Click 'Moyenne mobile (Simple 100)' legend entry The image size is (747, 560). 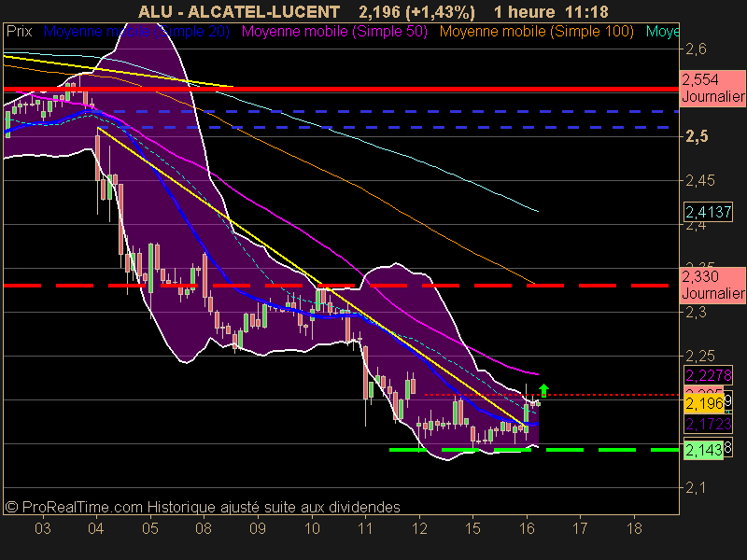536,32
